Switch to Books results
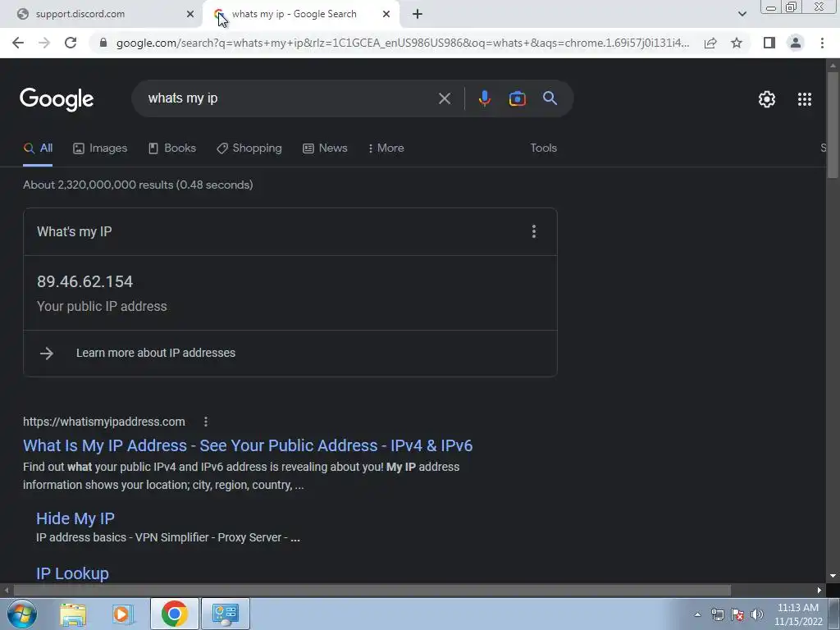Image resolution: width=840 pixels, height=630 pixels. click(x=172, y=148)
